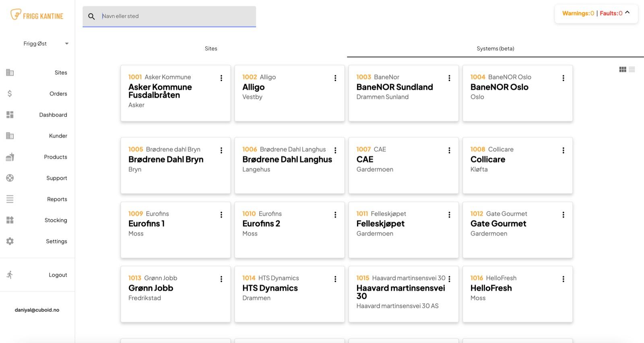
Task: Open the Eurofins 1 card
Action: tap(175, 230)
